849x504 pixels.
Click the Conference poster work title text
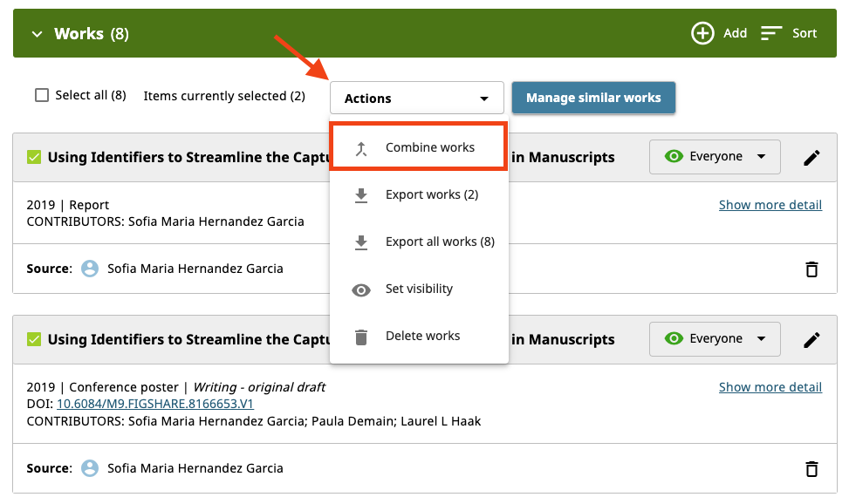pos(188,339)
